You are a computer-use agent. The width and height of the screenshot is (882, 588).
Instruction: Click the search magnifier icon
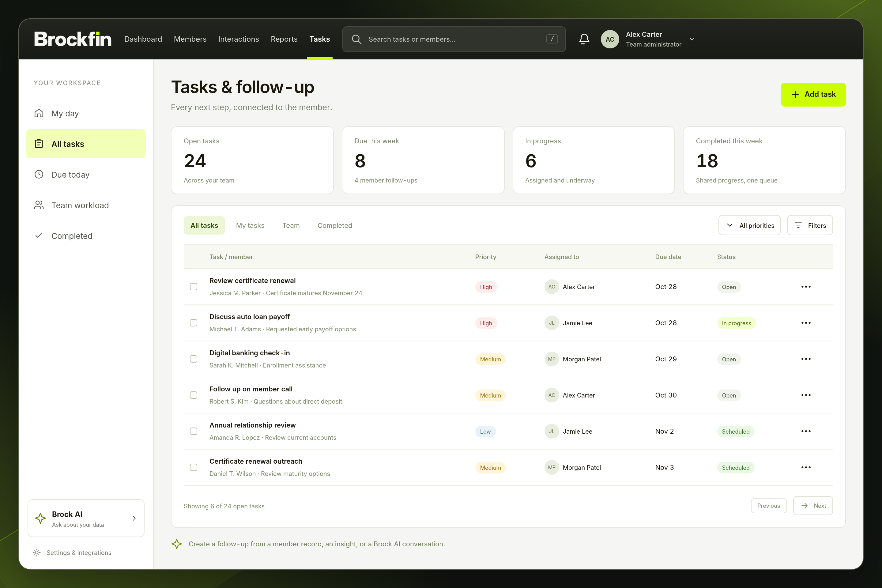356,40
